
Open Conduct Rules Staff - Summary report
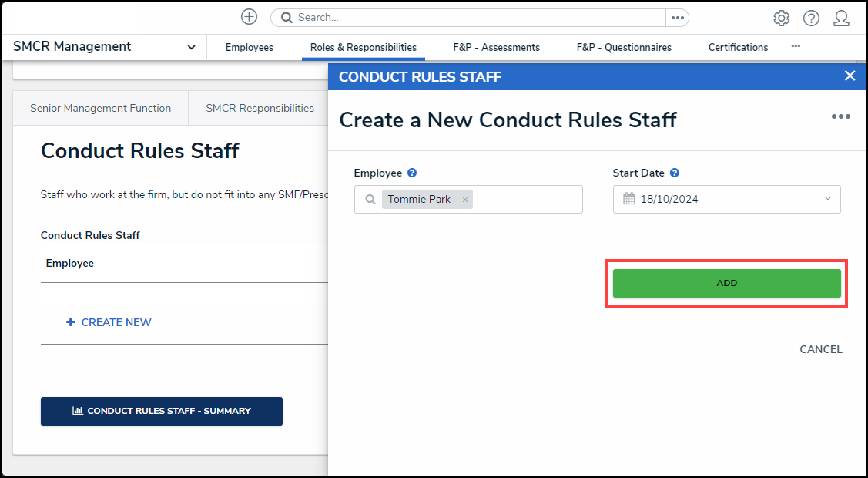point(162,411)
